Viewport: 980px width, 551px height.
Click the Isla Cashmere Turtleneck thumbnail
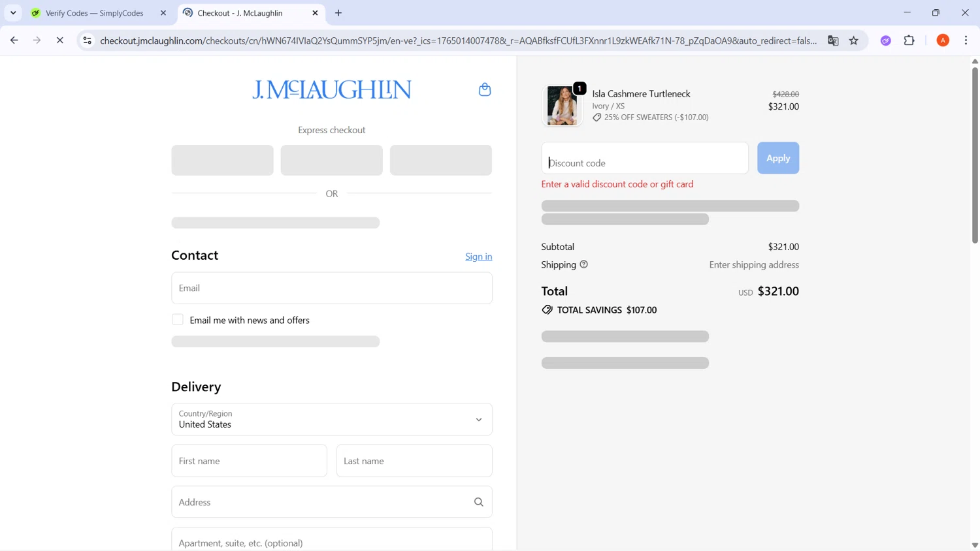click(x=562, y=105)
